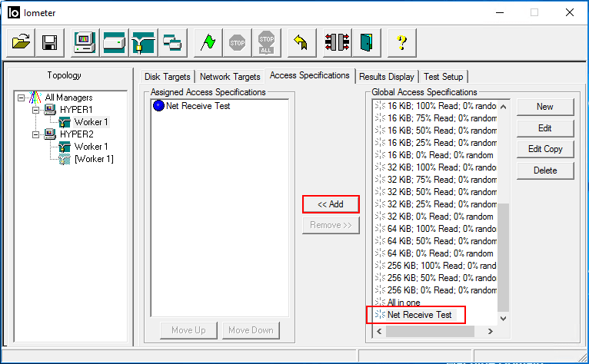Click the Remove >> button
The image size is (589, 364).
(x=331, y=225)
